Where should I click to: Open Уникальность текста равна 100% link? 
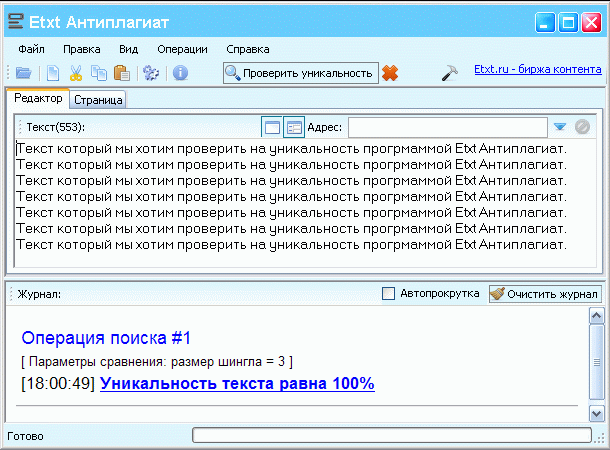237,383
